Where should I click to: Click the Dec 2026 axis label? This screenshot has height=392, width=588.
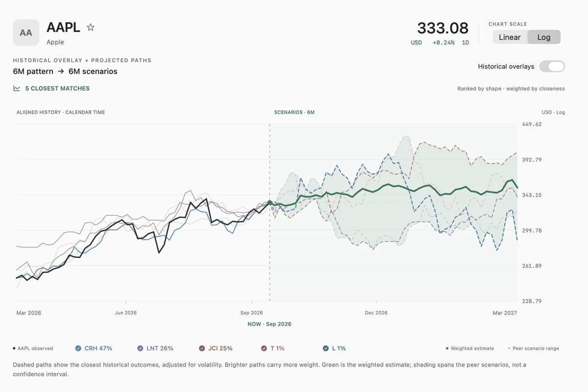tap(376, 313)
